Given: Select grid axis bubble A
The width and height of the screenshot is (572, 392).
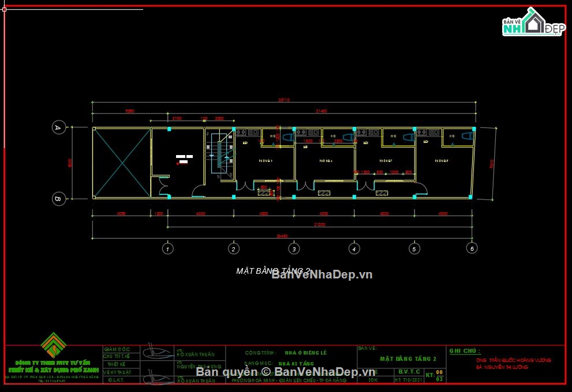Looking at the screenshot, I should pyautogui.click(x=57, y=127).
